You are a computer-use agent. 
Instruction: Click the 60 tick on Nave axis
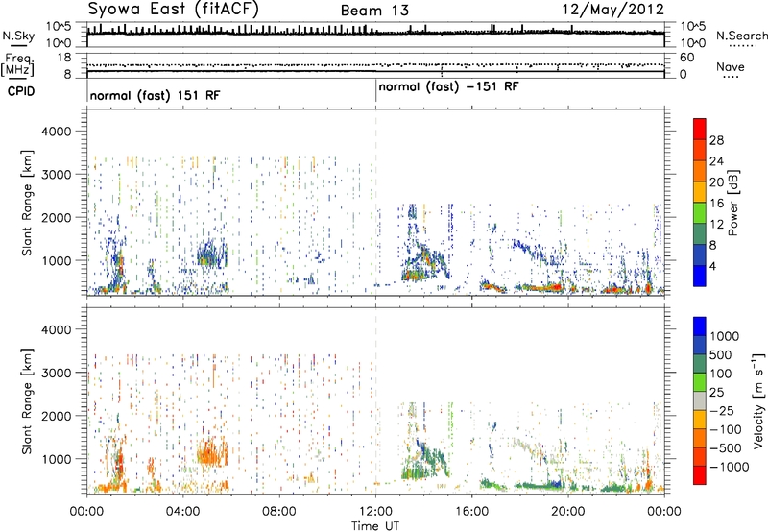click(x=686, y=58)
